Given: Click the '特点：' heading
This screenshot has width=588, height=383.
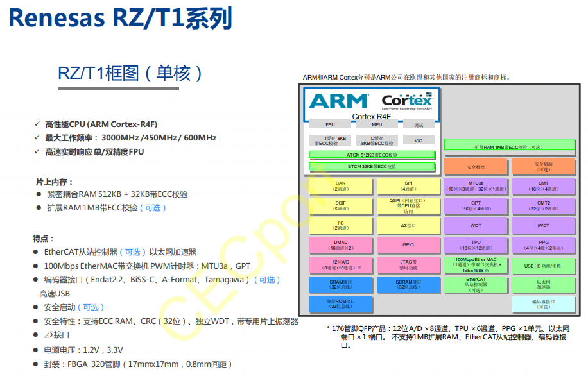Looking at the screenshot, I should pyautogui.click(x=44, y=239).
